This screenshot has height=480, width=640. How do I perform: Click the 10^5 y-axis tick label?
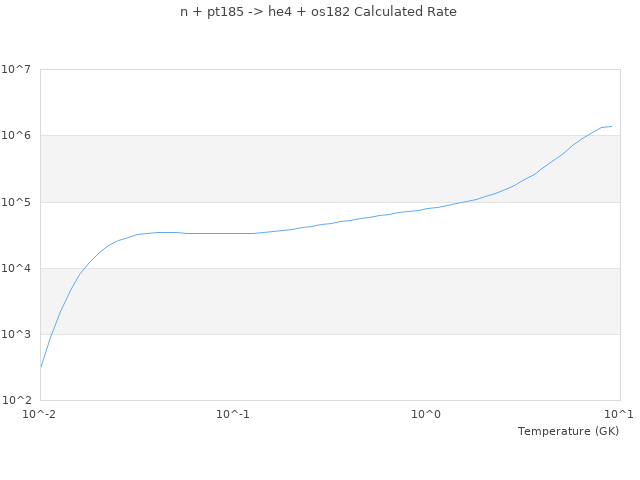[x=17, y=202]
